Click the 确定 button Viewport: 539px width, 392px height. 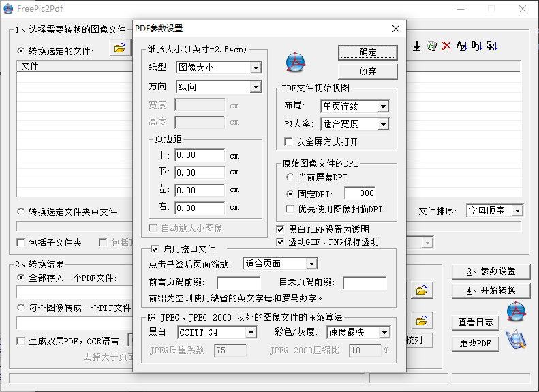(368, 52)
